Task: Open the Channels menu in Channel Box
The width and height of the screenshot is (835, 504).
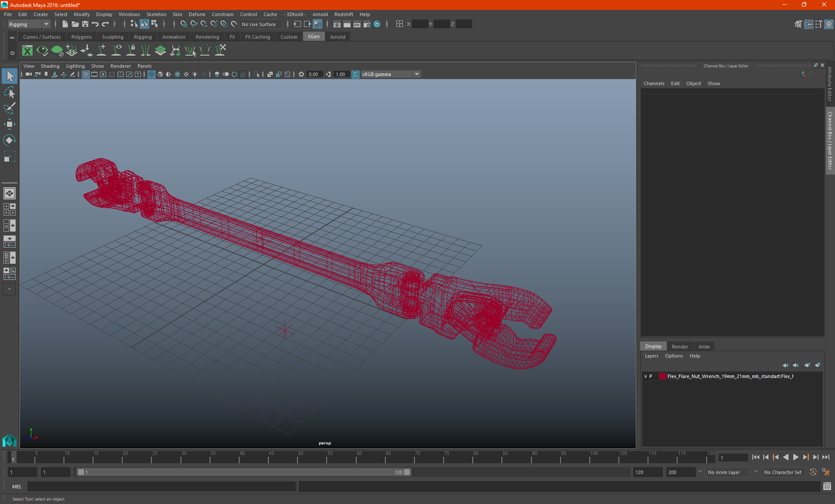Action: [654, 83]
